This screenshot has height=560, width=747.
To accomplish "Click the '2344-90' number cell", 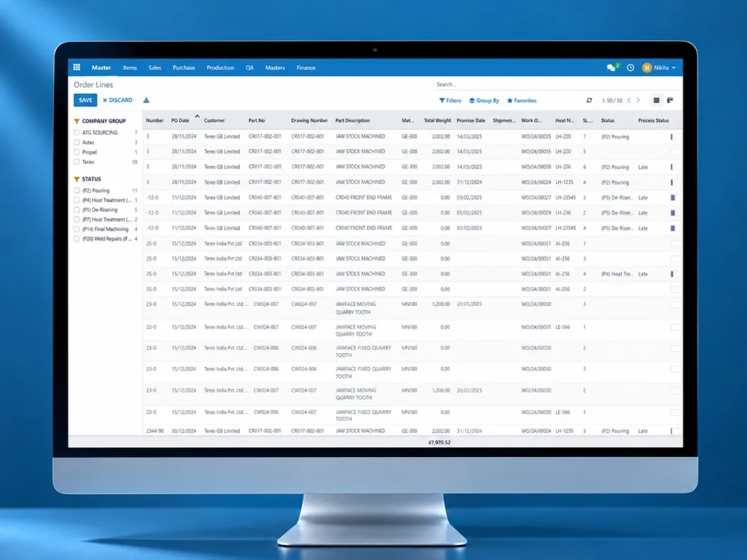I will [x=155, y=431].
